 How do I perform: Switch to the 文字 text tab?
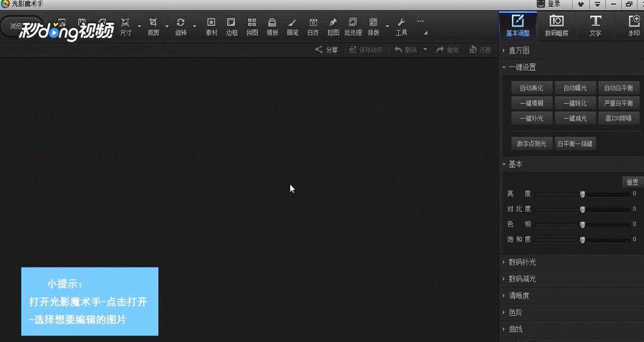pos(595,26)
